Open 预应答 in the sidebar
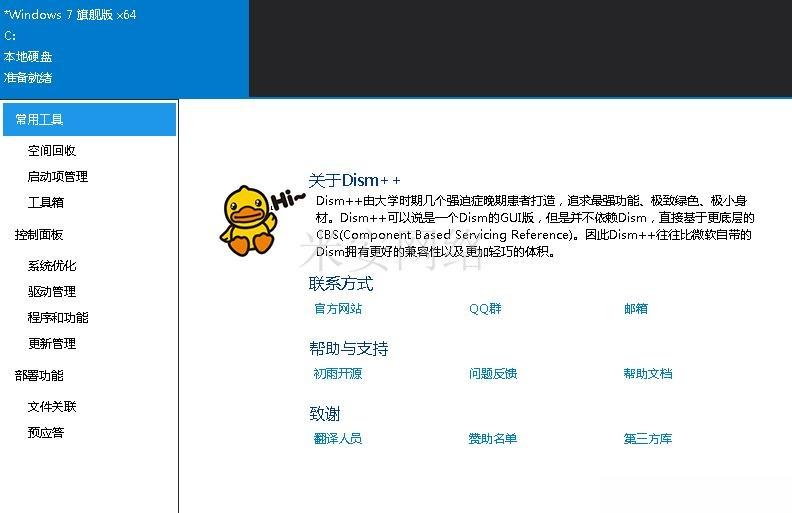 point(45,433)
